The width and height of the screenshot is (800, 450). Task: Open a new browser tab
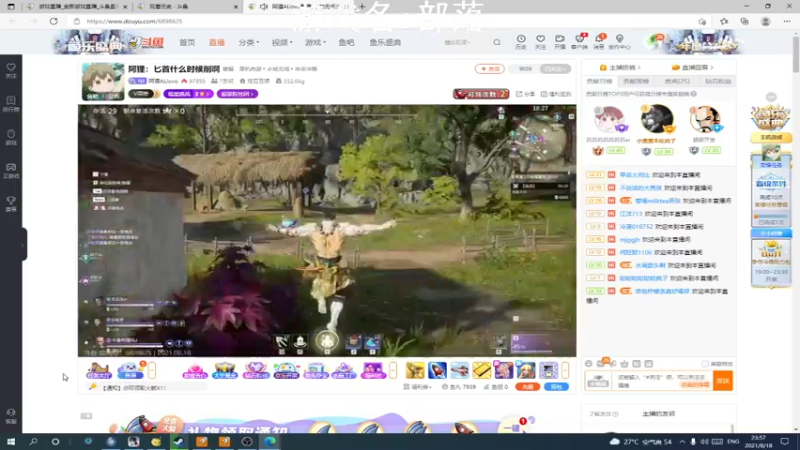click(362, 7)
